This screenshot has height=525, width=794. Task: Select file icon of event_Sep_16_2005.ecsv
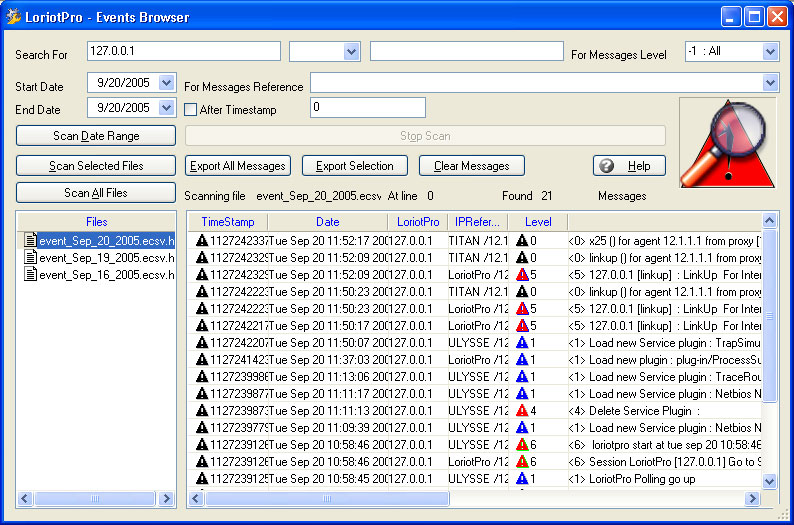point(31,274)
